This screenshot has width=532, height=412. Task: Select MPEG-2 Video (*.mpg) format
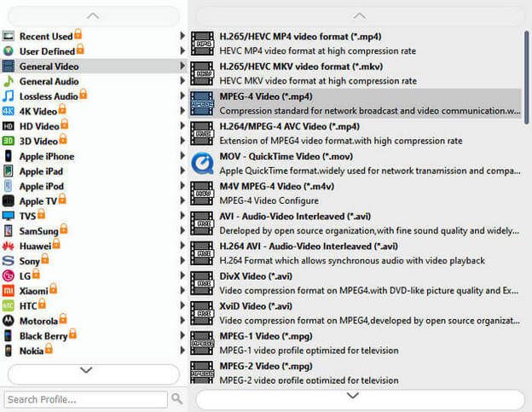(x=355, y=373)
